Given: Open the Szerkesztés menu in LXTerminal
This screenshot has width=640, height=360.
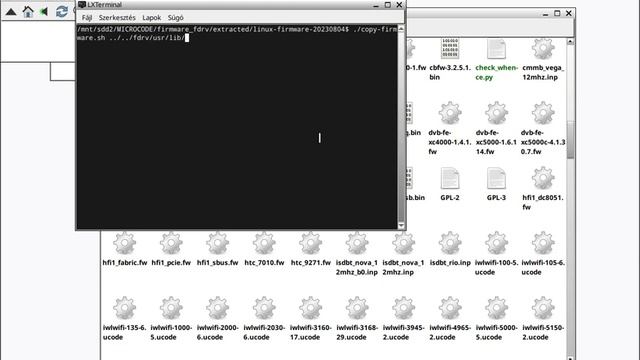Looking at the screenshot, I should click(117, 18).
